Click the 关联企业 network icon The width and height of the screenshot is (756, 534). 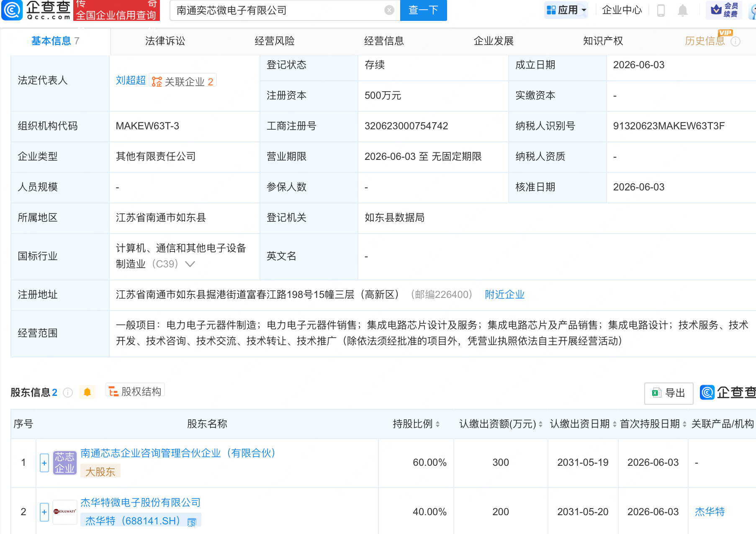click(x=157, y=82)
